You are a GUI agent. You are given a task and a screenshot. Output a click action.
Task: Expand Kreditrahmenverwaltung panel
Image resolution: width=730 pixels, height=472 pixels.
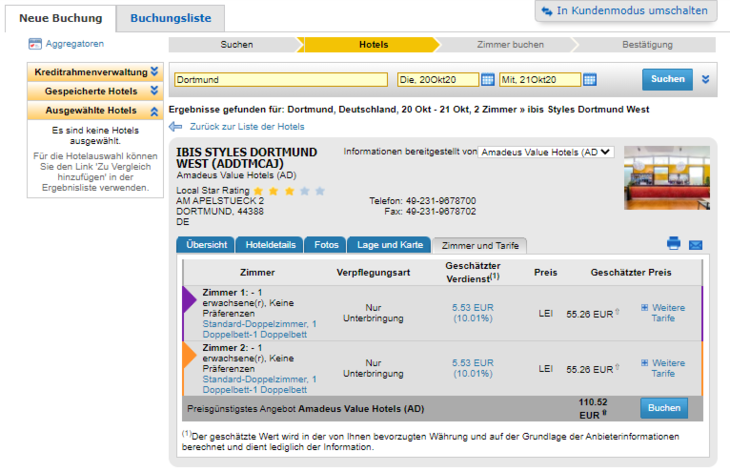[95, 72]
